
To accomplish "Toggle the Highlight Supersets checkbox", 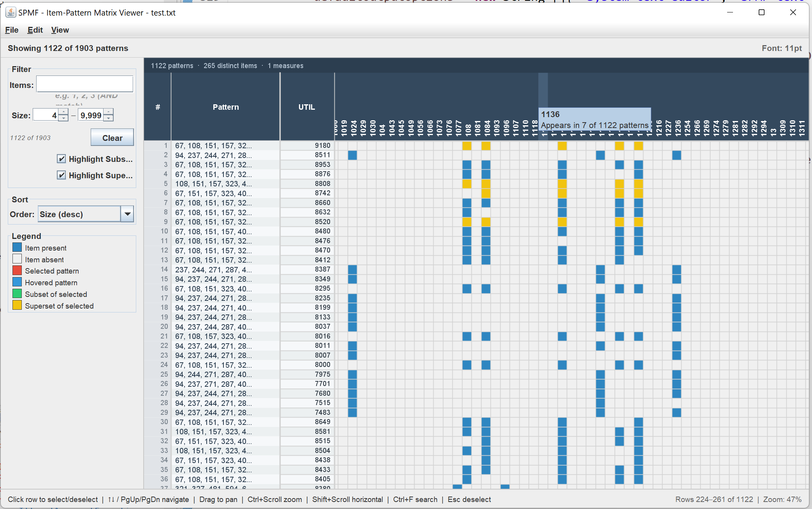I will pos(61,175).
